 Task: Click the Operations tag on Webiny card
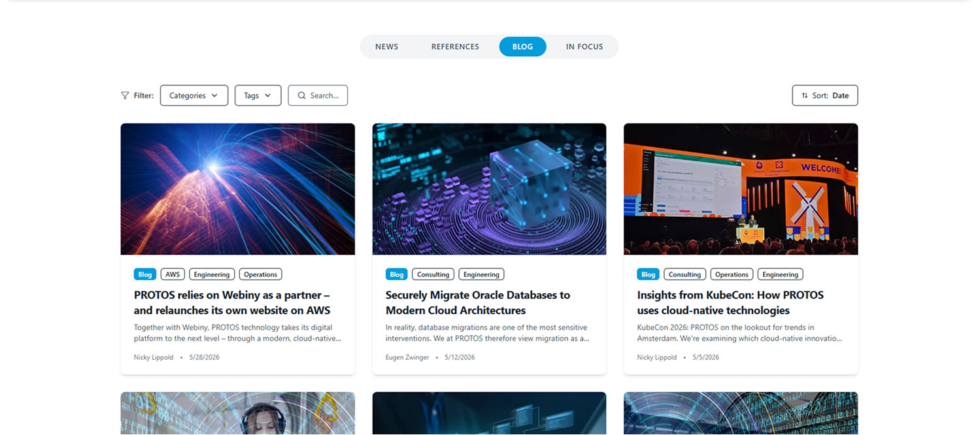point(261,274)
